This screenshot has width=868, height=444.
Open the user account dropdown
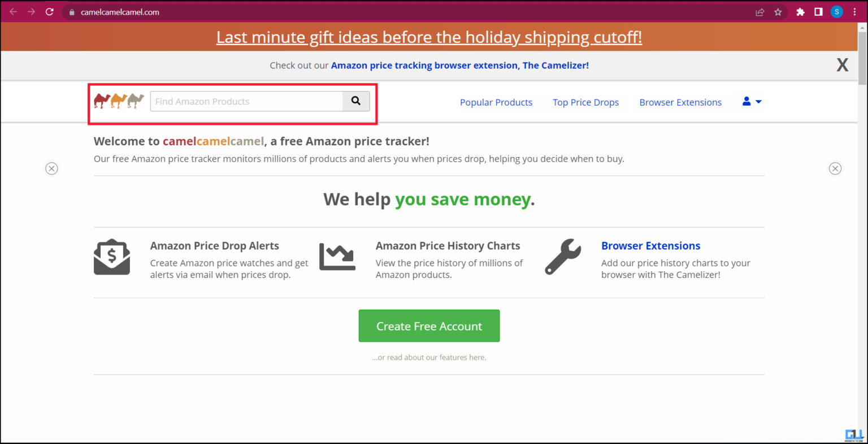(x=752, y=102)
